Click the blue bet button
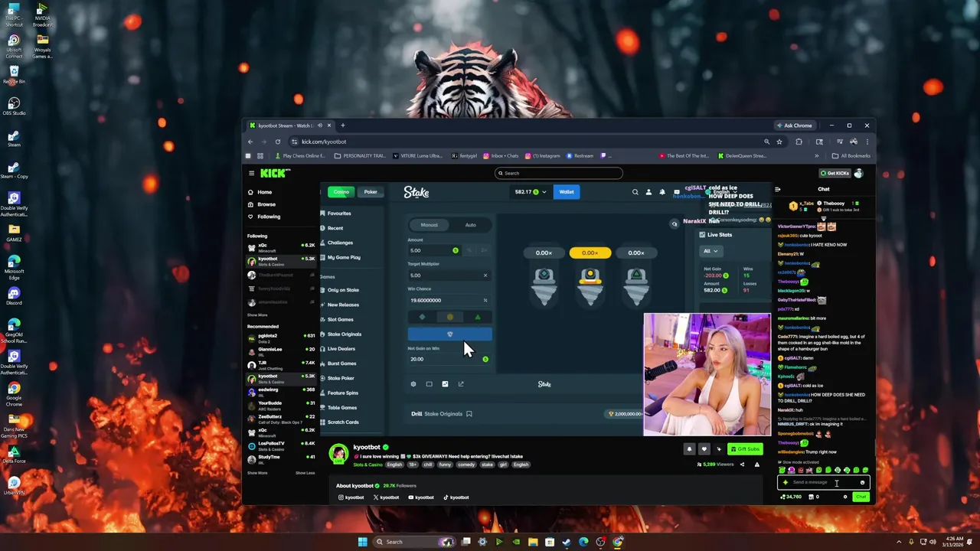 449,334
